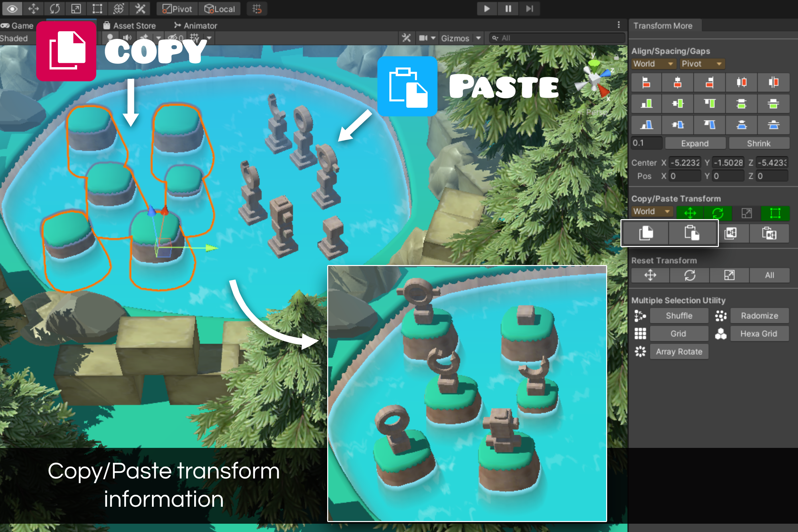Click the blue Z-axis distribute spacing icon
Image resolution: width=798 pixels, height=532 pixels.
[x=742, y=125]
